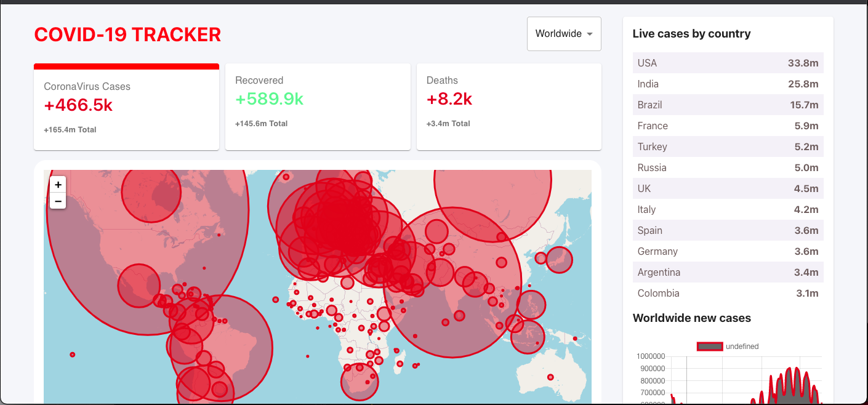
Task: Zoom out the map with minus button
Action: click(58, 201)
